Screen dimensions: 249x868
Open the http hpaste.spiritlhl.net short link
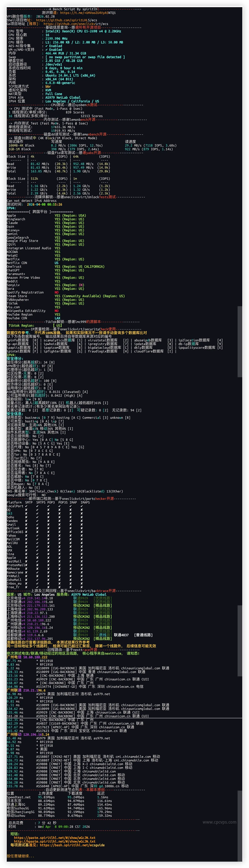pyautogui.click(x=55, y=841)
